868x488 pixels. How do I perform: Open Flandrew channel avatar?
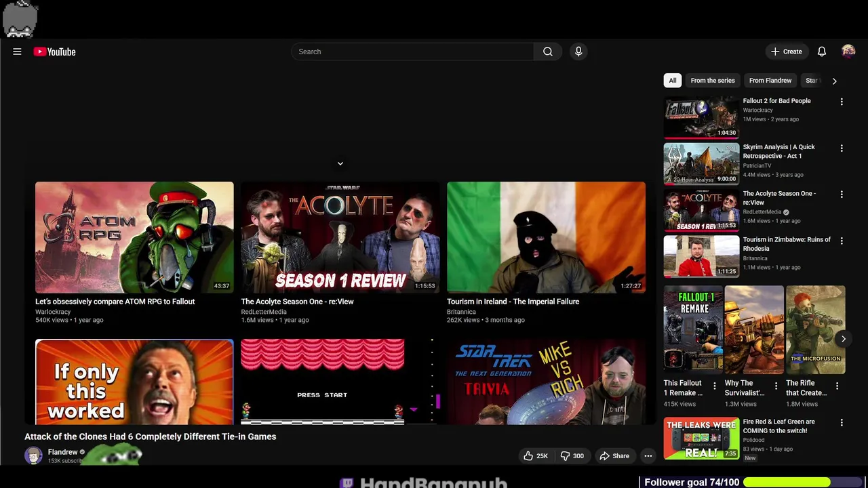[33, 455]
